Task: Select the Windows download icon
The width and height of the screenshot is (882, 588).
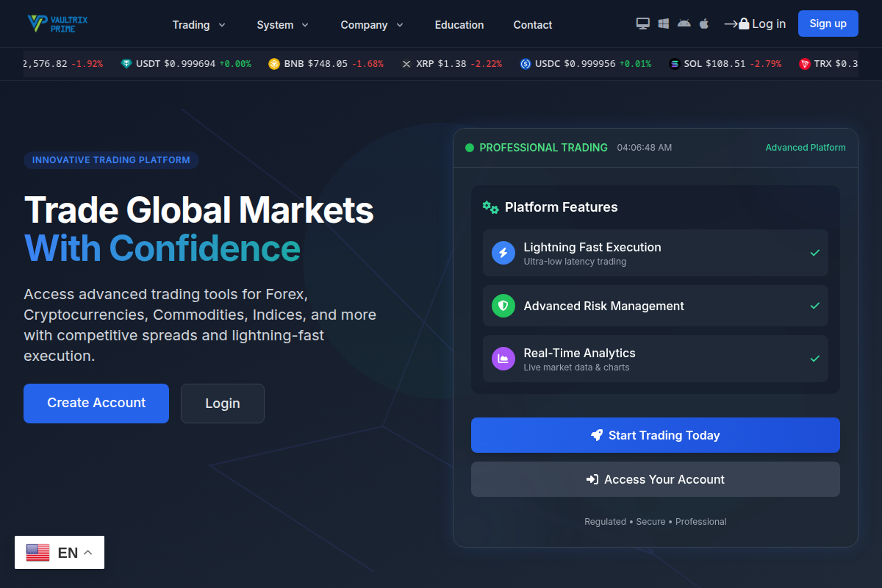Action: (664, 24)
